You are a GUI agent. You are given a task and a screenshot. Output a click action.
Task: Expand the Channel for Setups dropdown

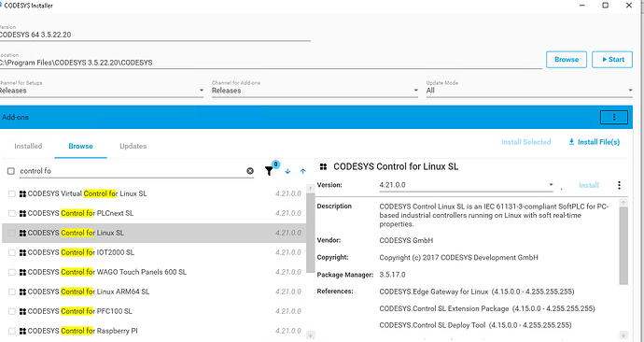coord(102,91)
